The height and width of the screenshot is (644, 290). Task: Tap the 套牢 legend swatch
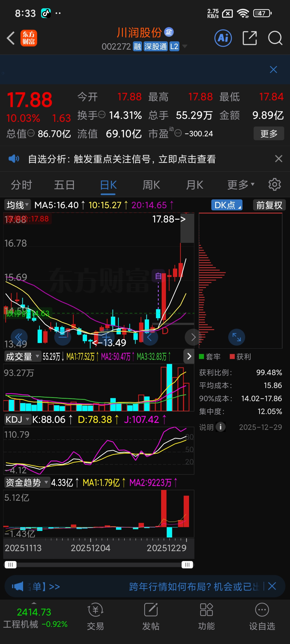[x=201, y=356]
